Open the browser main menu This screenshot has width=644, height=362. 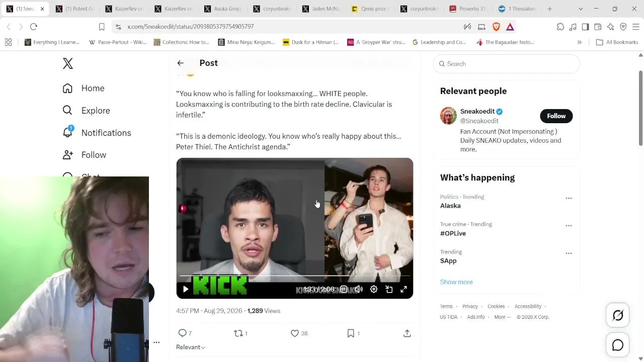coord(636,27)
